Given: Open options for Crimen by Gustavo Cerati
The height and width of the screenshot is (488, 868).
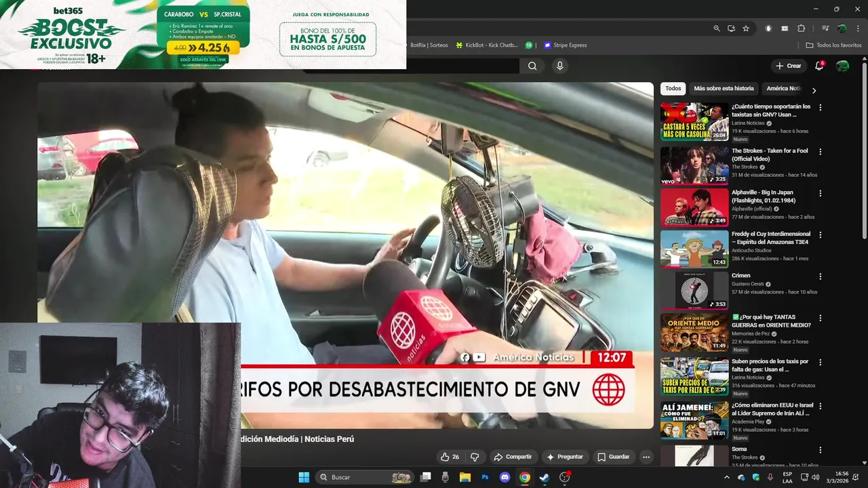Looking at the screenshot, I should [x=820, y=277].
